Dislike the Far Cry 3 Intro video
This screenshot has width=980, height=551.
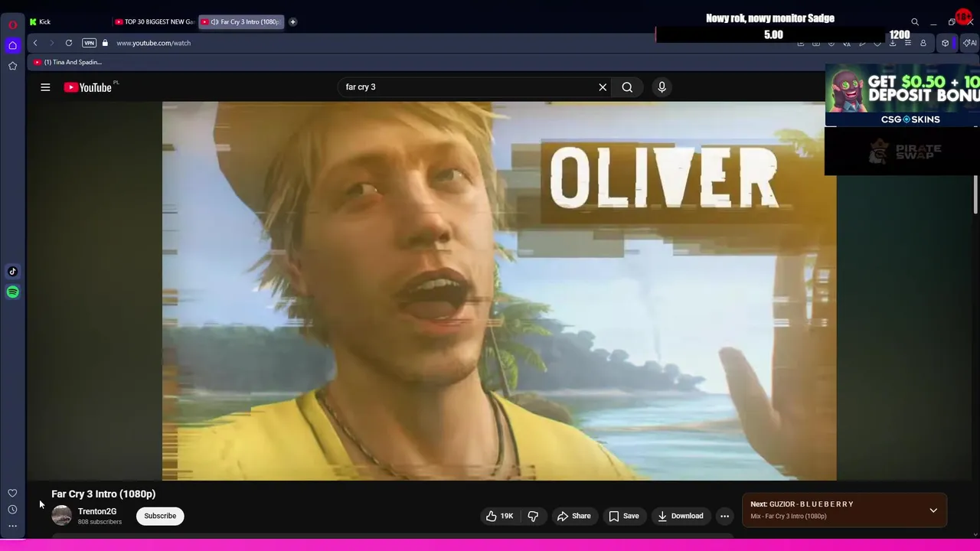(533, 516)
